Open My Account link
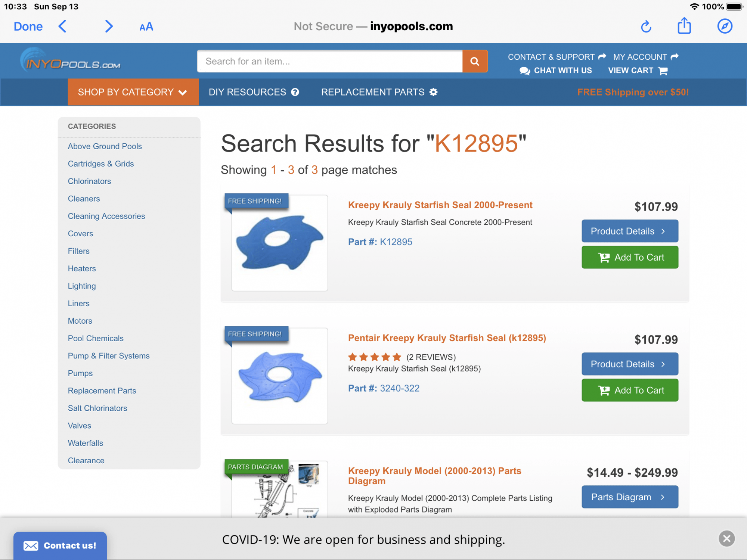Viewport: 747px width, 560px height. tap(646, 57)
